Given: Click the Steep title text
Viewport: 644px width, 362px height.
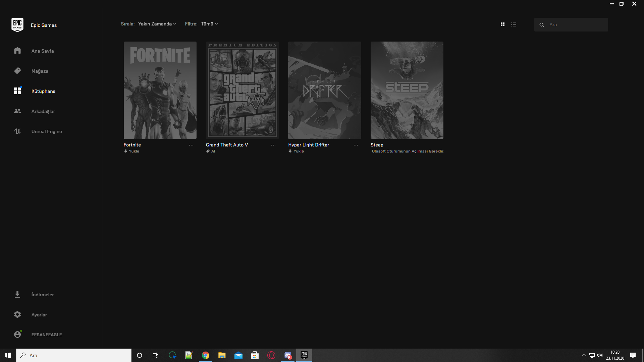Looking at the screenshot, I should [377, 145].
